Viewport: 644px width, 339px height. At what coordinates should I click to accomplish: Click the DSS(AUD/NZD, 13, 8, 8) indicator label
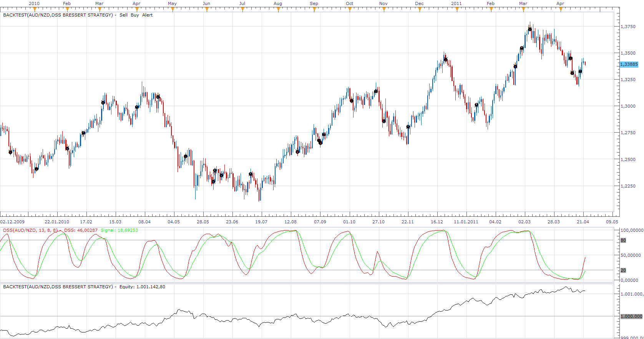coord(30,230)
